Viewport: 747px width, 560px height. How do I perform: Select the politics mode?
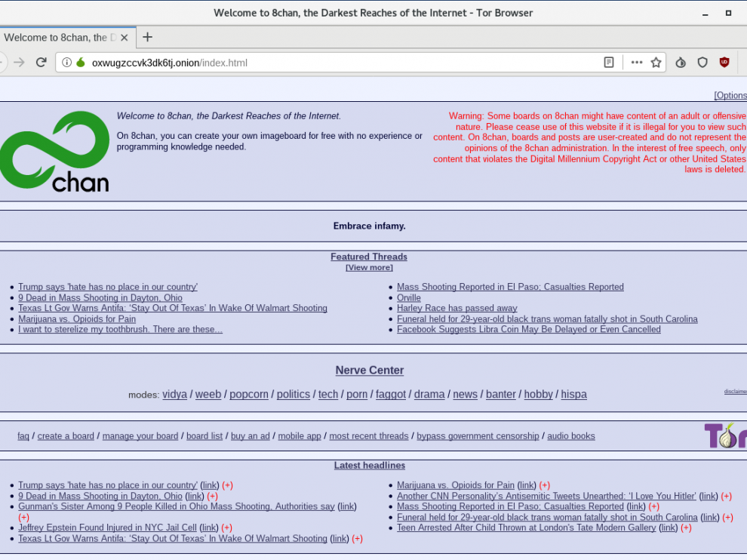click(293, 394)
